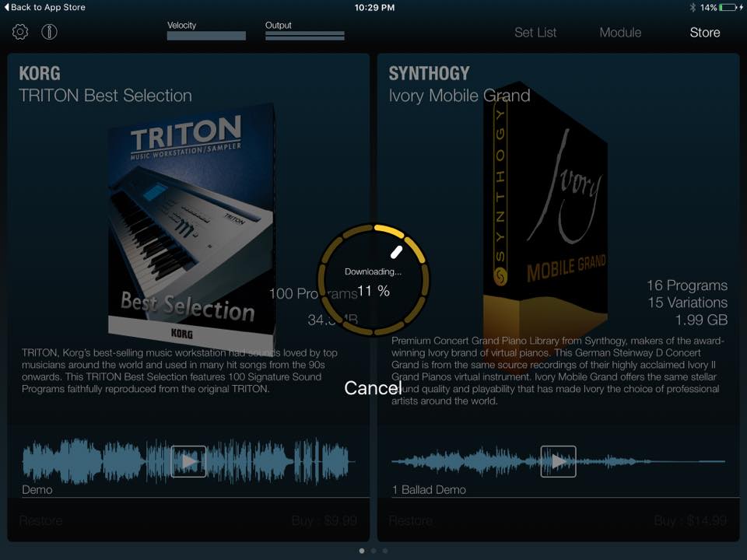Tap the battery indicator in the status bar
747x560 pixels.
click(725, 7)
